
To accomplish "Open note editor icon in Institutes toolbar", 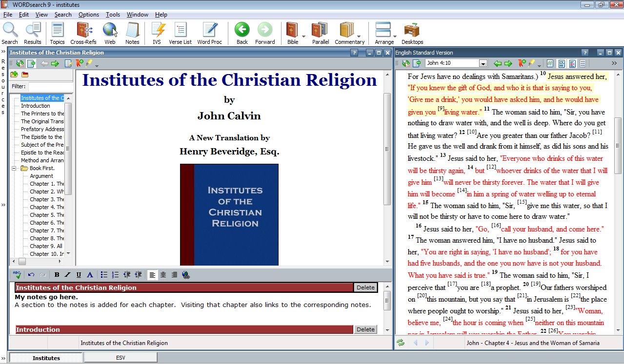I will click(x=68, y=63).
